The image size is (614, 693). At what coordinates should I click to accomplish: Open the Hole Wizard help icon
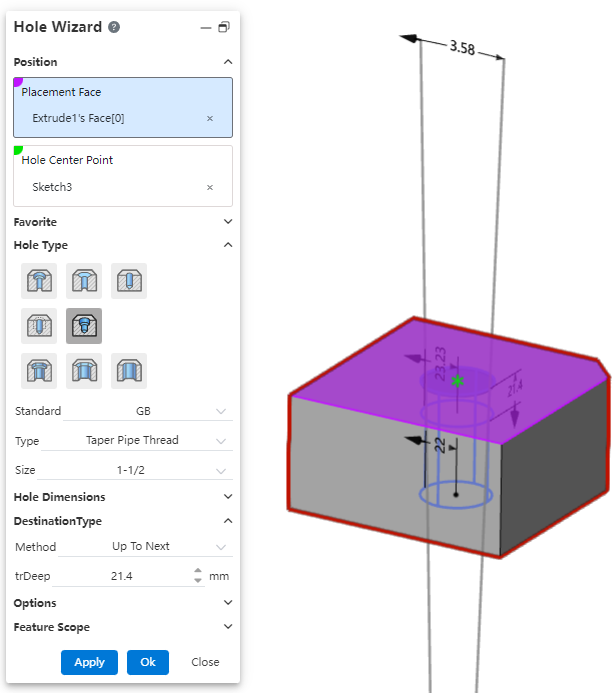coord(114,27)
